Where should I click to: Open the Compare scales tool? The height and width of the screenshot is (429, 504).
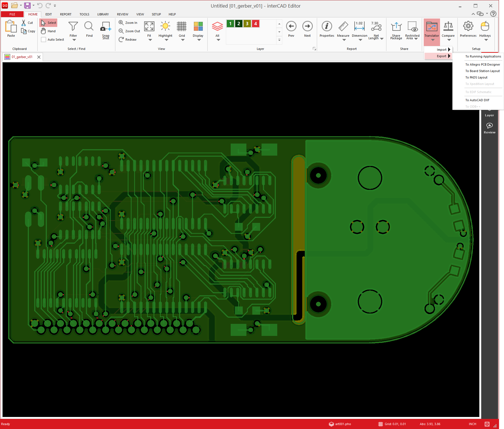point(448,26)
